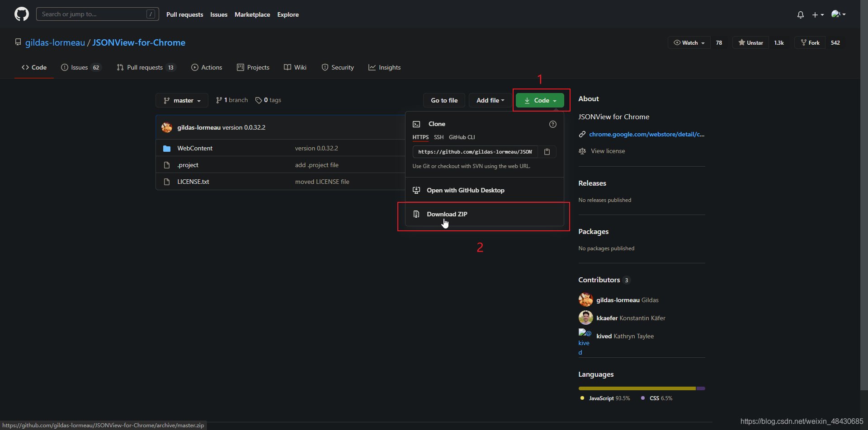The image size is (868, 430).
Task: Open Issues in top navigation
Action: (x=219, y=14)
